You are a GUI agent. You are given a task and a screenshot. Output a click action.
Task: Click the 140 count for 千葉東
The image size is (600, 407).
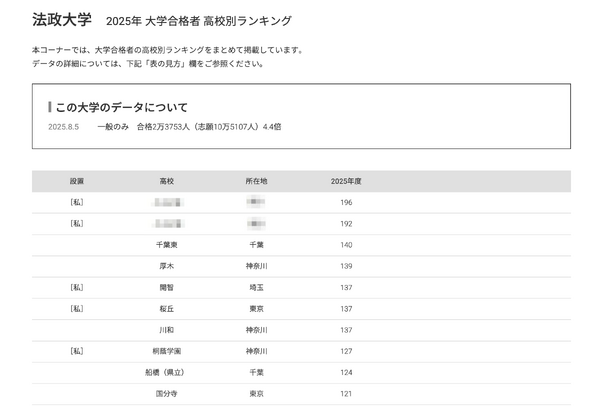click(346, 245)
